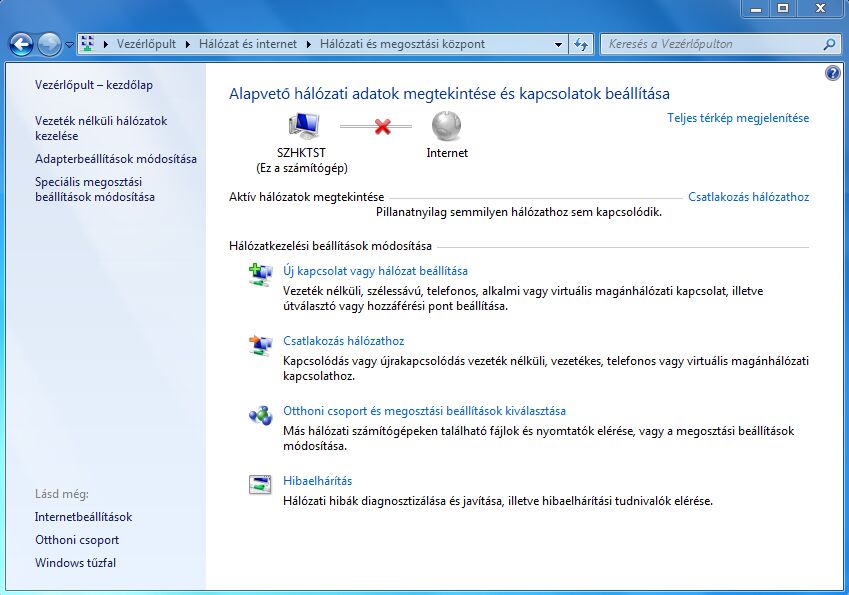Image resolution: width=849 pixels, height=595 pixels.
Task: Click the Internet globe icon
Action: pos(446,126)
